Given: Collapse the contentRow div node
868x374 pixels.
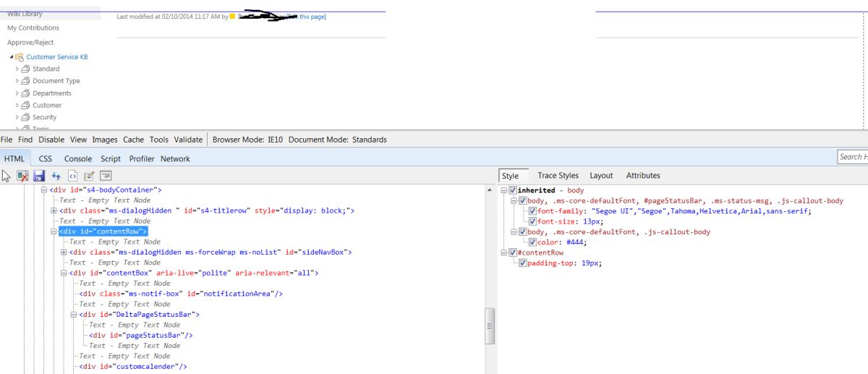Looking at the screenshot, I should (54, 231).
